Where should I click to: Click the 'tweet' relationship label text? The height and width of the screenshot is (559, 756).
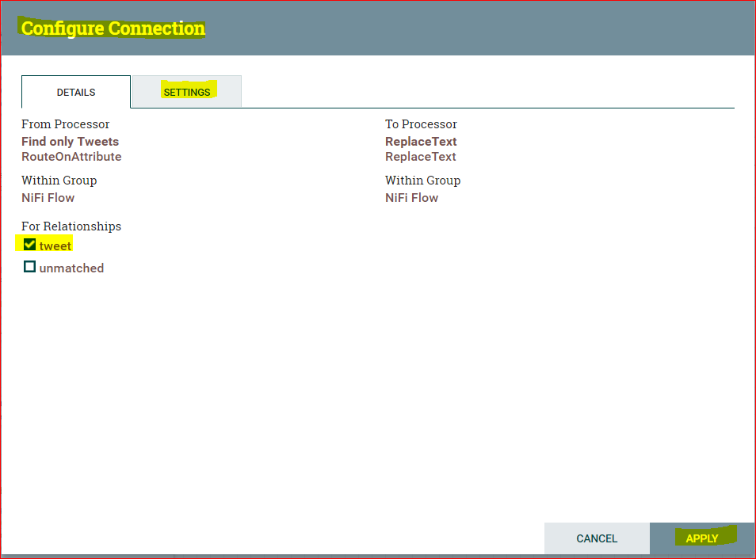point(55,245)
